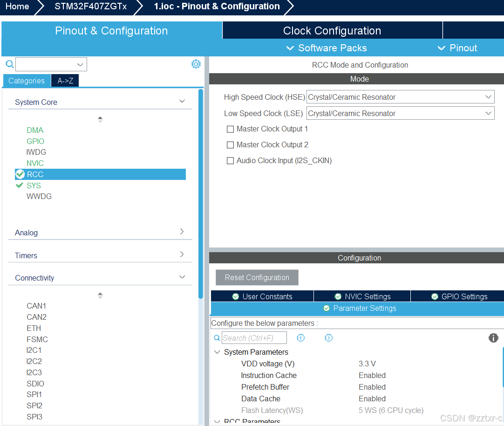Click the Prefetch Buffer Enabled value

[x=372, y=387]
